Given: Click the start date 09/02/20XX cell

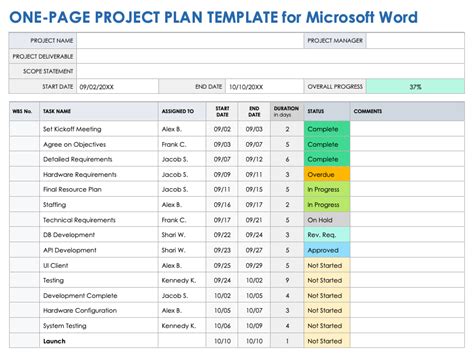Looking at the screenshot, I should pyautogui.click(x=118, y=87).
